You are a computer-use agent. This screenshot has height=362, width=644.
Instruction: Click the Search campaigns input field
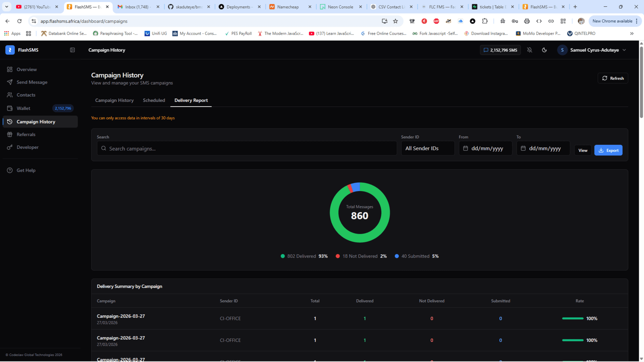247,149
